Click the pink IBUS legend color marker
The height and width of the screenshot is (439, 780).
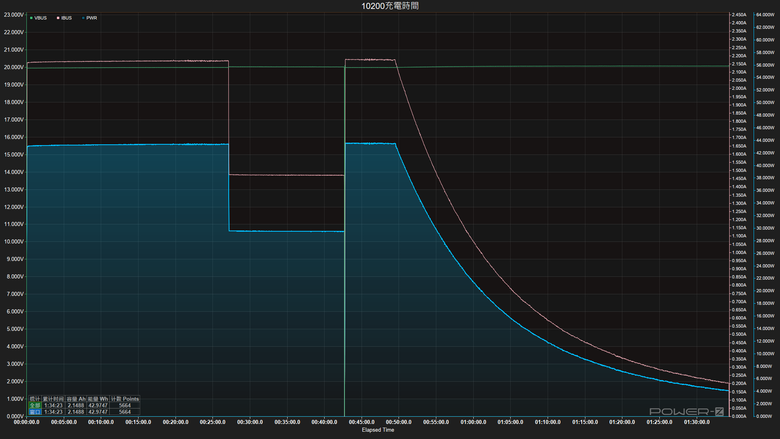pos(58,18)
